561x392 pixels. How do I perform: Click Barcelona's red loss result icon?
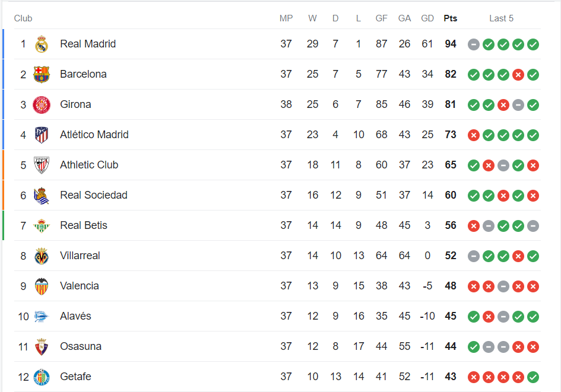518,75
